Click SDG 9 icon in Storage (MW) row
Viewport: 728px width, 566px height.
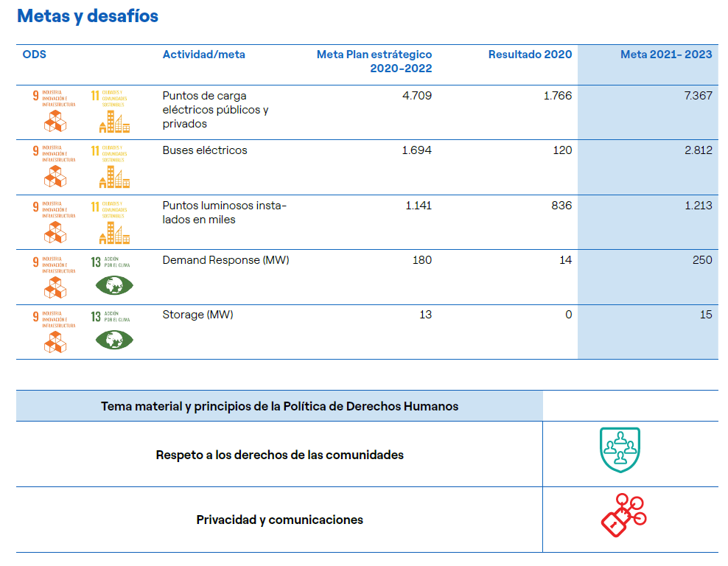coord(54,332)
